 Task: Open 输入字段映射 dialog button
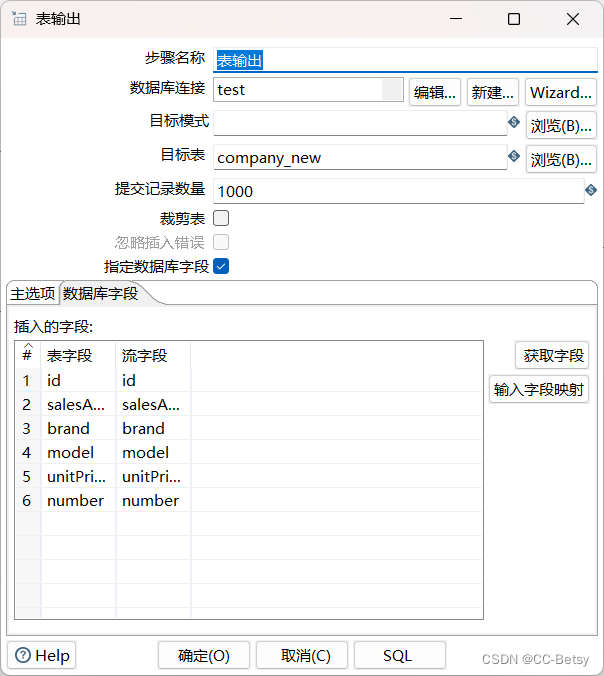[539, 389]
